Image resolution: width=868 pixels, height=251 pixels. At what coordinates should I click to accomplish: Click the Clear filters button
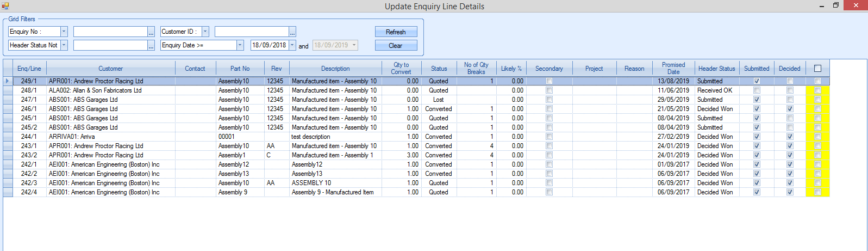(396, 46)
